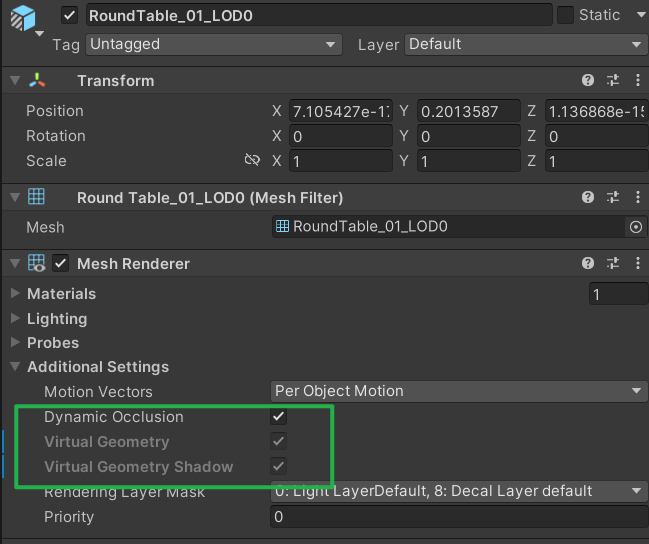Click the Mesh object picker circle
The image size is (649, 544).
(636, 227)
